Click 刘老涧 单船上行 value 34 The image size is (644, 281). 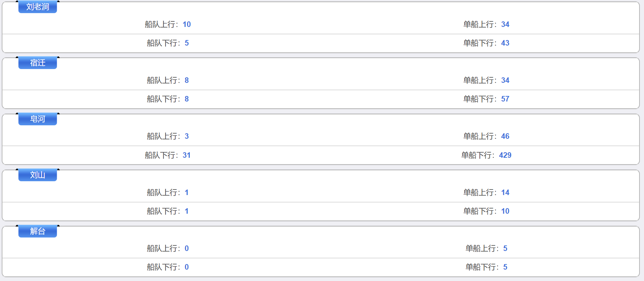505,25
